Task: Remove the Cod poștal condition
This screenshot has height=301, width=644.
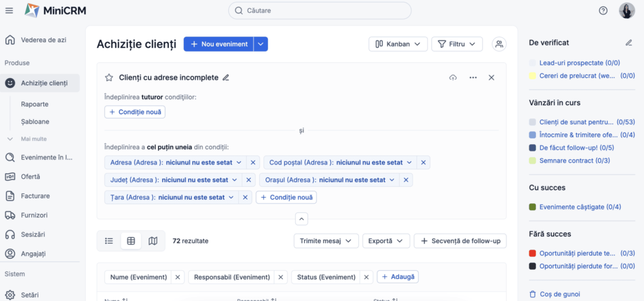Action: tap(423, 162)
